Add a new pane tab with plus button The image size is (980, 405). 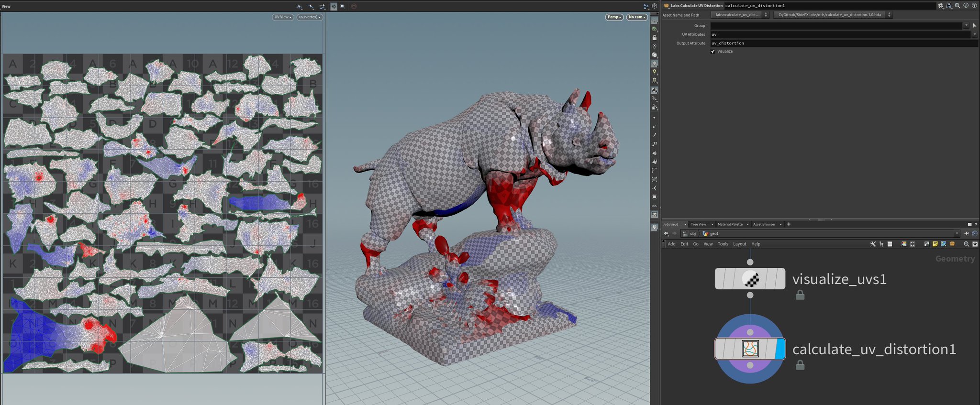pos(789,224)
